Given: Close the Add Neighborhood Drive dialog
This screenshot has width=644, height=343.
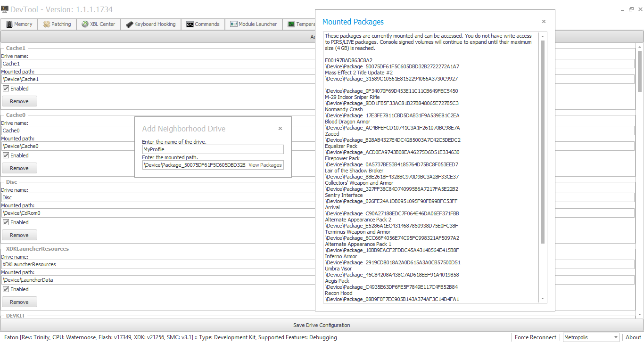Looking at the screenshot, I should click(280, 129).
